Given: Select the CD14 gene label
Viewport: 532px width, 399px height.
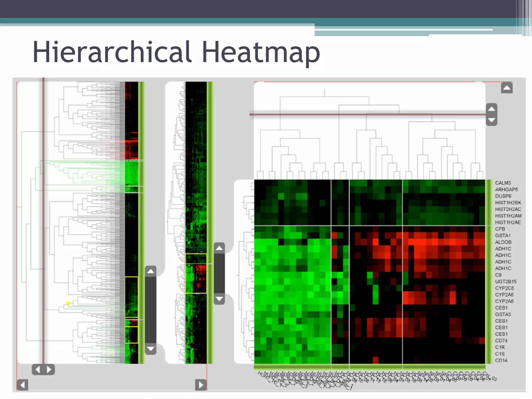Looking at the screenshot, I should [501, 360].
